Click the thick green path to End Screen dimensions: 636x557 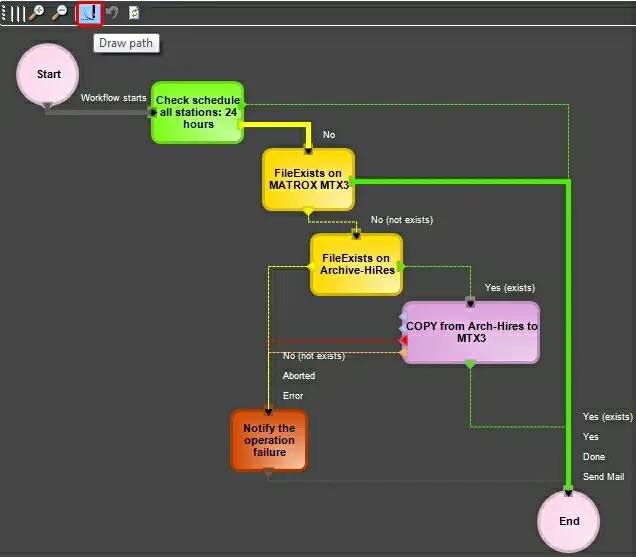pyautogui.click(x=568, y=330)
